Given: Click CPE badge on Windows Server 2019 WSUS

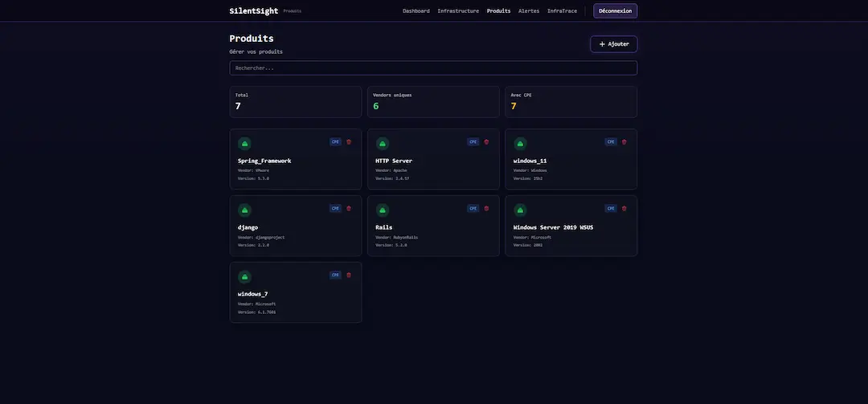Looking at the screenshot, I should point(611,209).
